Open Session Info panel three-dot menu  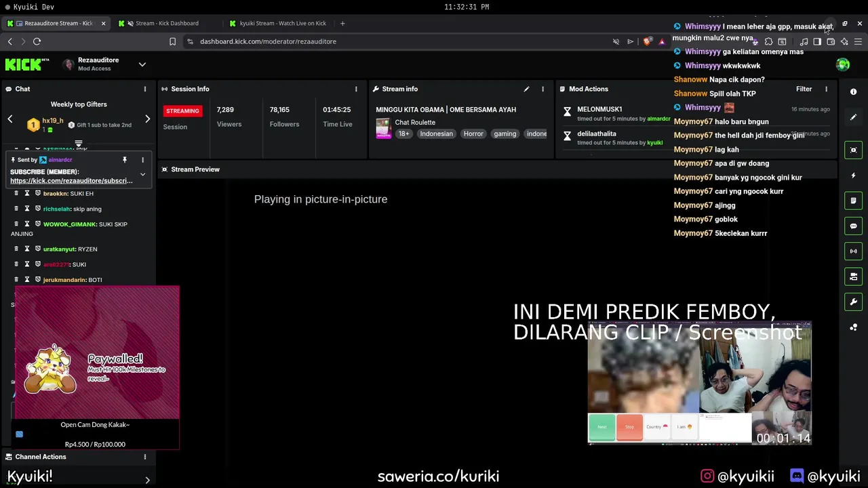[356, 89]
